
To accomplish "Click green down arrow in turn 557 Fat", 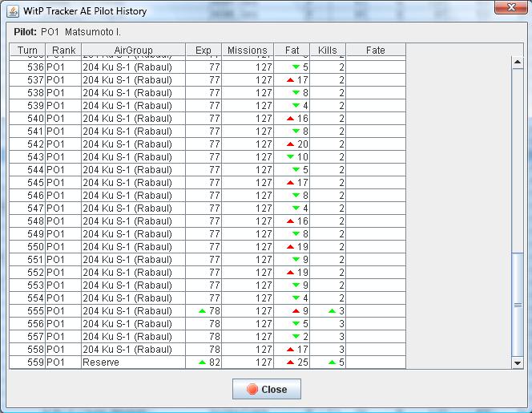I will click(296, 336).
